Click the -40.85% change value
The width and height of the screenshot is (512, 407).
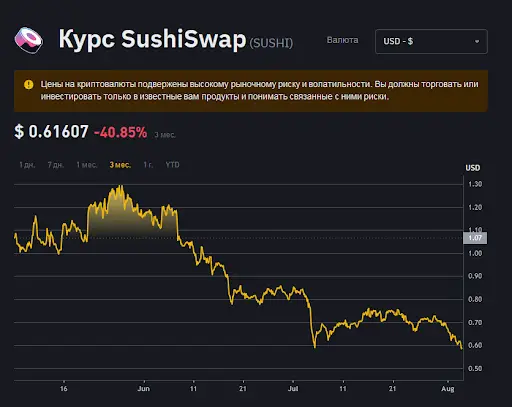point(120,132)
